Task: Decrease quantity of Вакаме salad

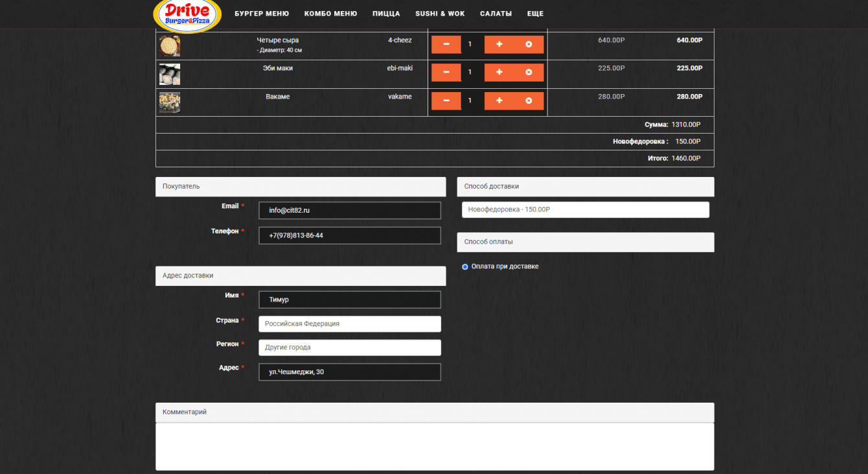Action: [x=446, y=101]
